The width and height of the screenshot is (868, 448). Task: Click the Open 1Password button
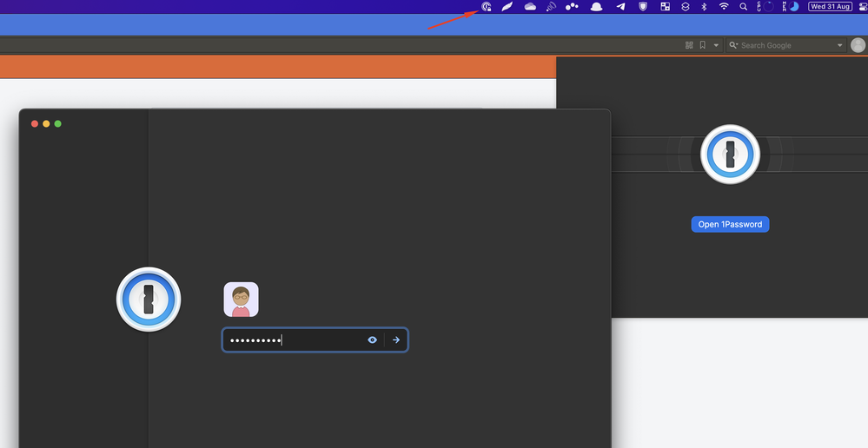(x=730, y=224)
